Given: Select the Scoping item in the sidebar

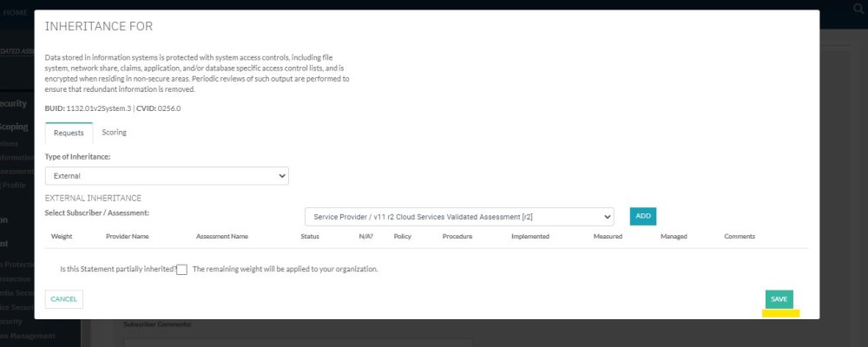Looking at the screenshot, I should [16, 126].
